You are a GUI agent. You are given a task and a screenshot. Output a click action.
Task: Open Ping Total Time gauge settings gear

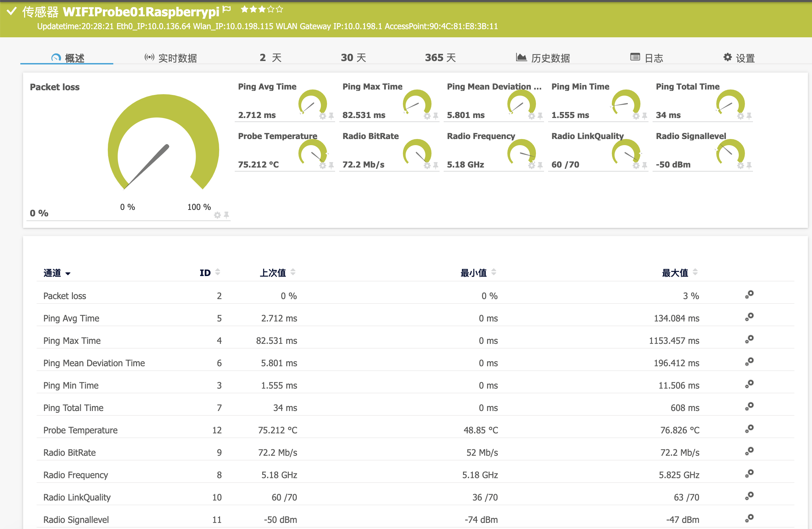pos(740,116)
